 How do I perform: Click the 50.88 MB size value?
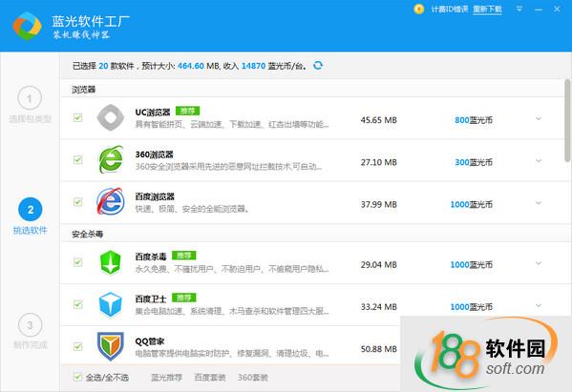click(x=379, y=349)
